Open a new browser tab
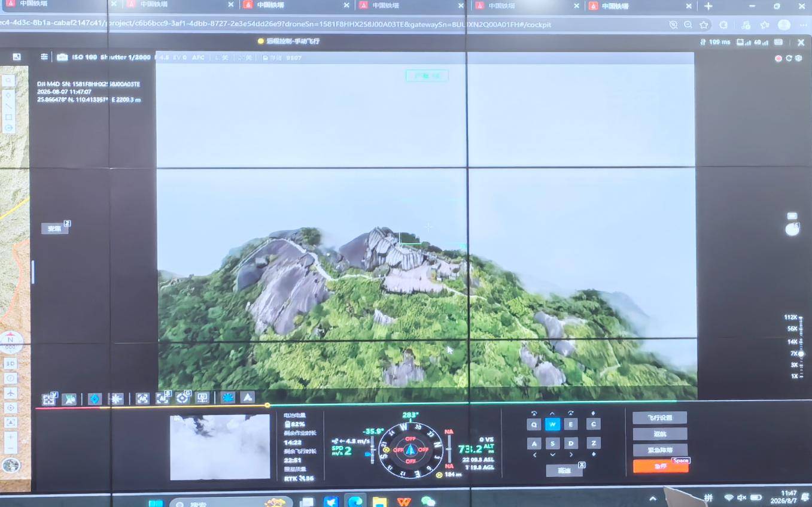 click(x=708, y=6)
